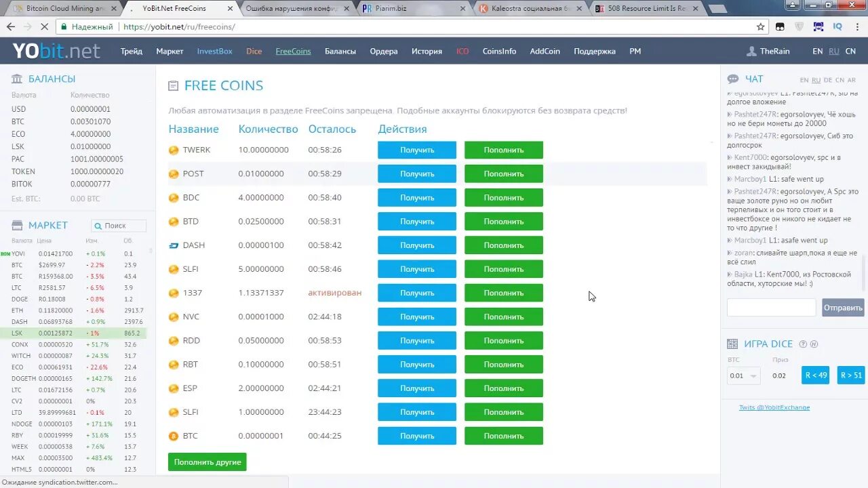This screenshot has width=868, height=488.
Task: Click the Отправить chat button
Action: [x=843, y=308]
